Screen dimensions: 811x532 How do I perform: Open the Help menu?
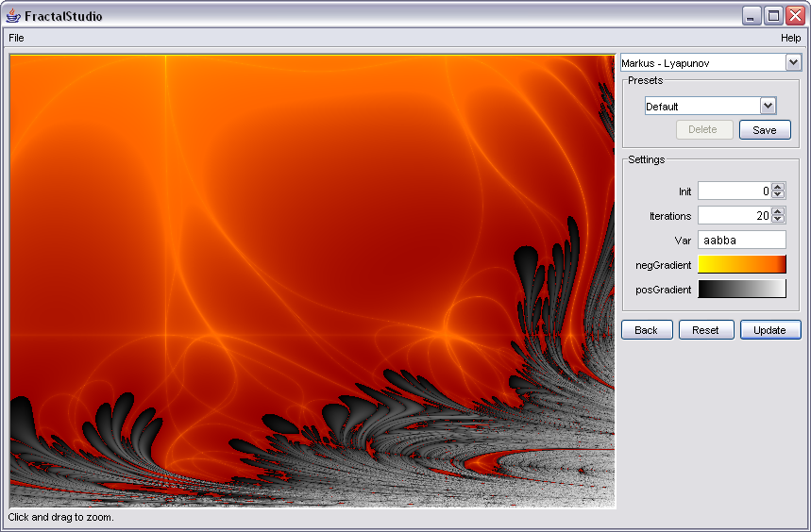coord(790,38)
